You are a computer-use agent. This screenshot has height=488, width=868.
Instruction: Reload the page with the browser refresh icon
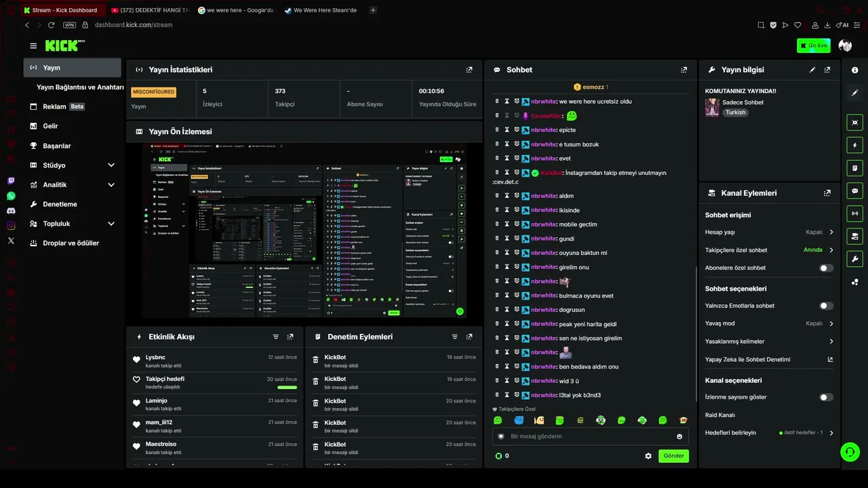click(x=51, y=25)
